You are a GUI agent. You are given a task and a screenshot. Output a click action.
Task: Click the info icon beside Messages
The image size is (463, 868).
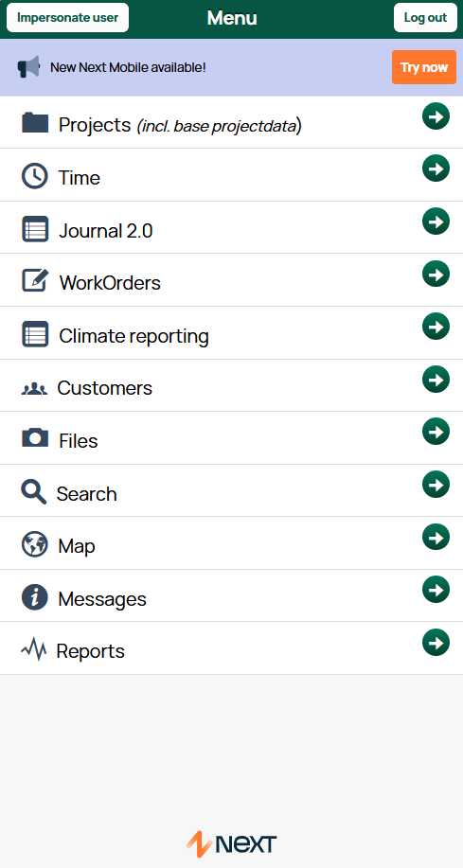pos(35,597)
